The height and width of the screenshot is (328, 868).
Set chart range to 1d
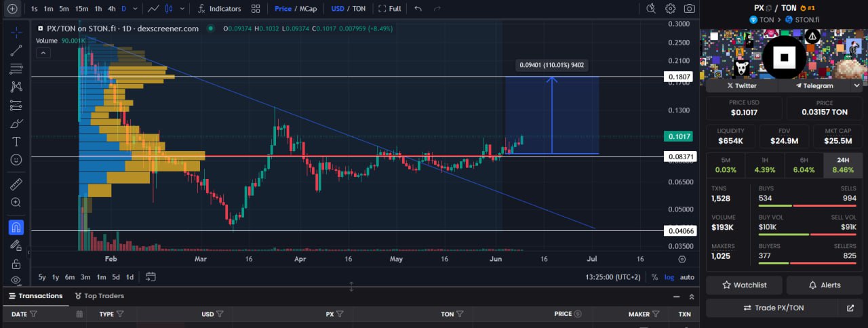(x=130, y=276)
